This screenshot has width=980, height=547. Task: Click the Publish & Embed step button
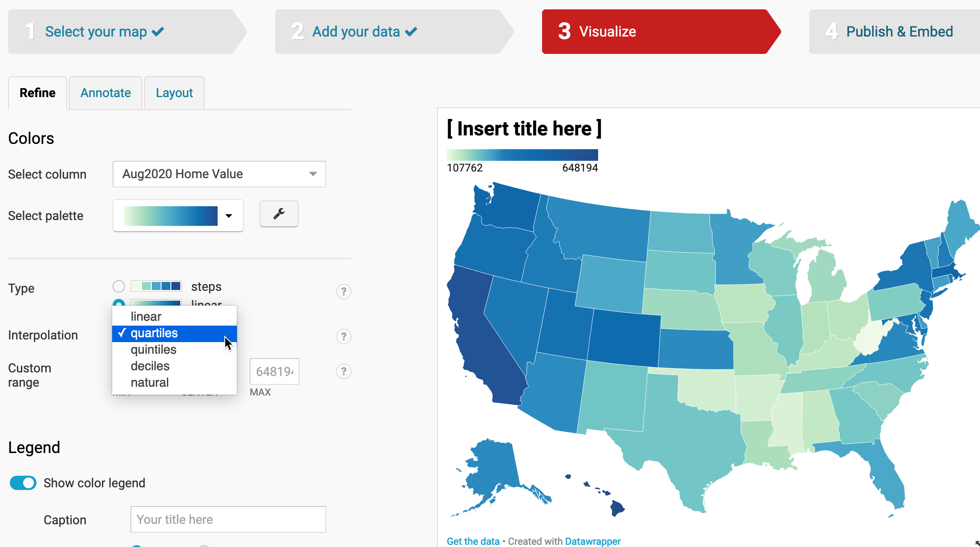[x=888, y=30]
